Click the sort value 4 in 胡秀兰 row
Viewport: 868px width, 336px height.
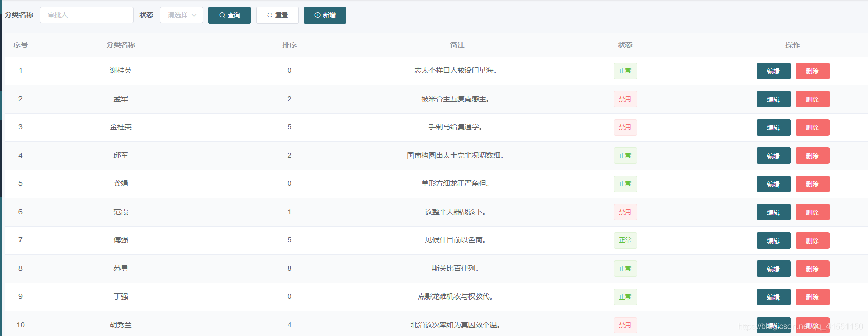(x=289, y=325)
